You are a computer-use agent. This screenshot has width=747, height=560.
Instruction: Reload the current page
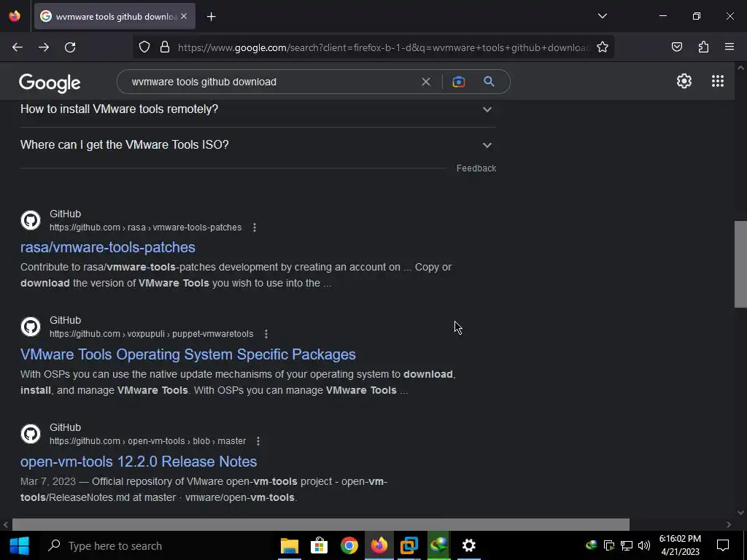[70, 47]
